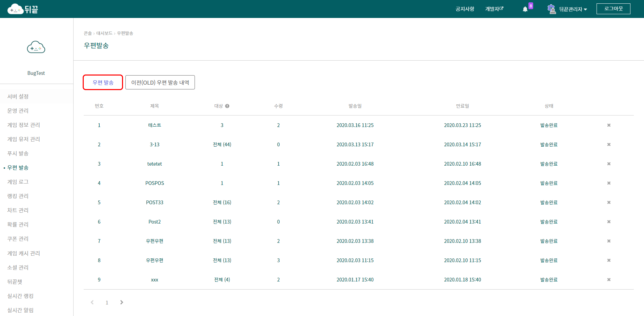Click the xxx mail title
Viewport: 644px width, 316px height.
point(155,280)
